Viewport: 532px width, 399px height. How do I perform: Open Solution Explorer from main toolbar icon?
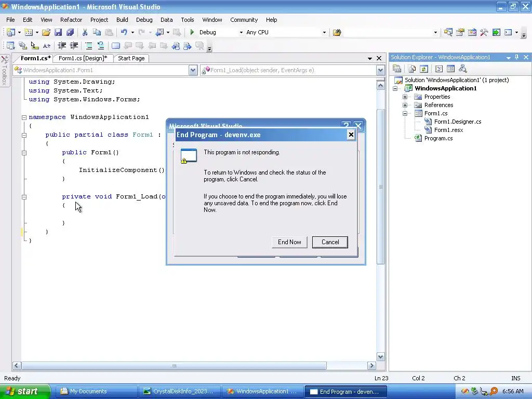click(448, 32)
